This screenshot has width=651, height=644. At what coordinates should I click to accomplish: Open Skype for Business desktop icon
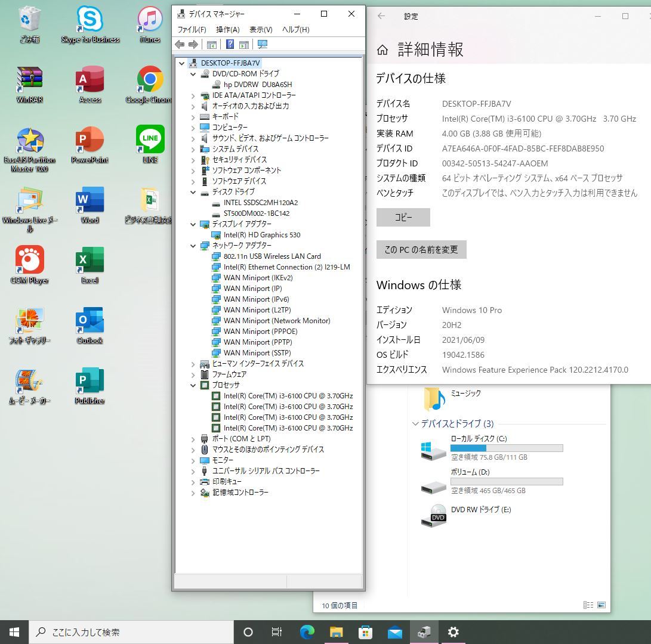click(x=90, y=25)
